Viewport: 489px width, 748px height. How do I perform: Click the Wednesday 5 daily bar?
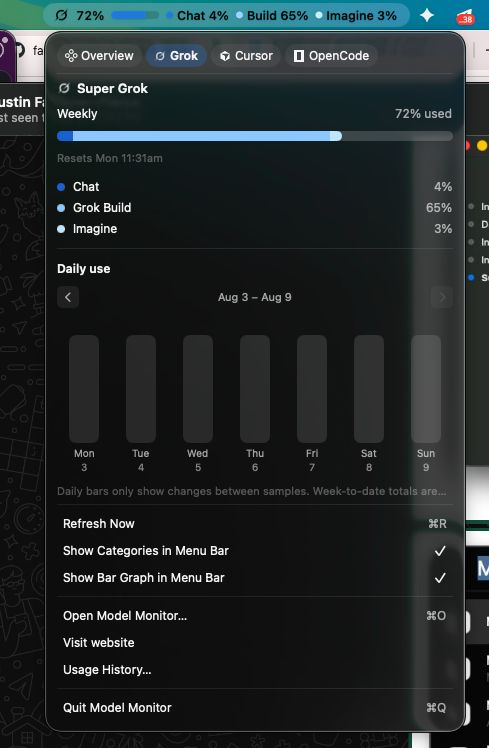(x=198, y=389)
